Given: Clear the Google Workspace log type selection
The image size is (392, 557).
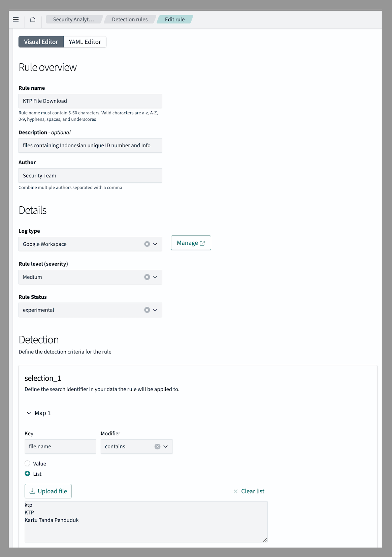Looking at the screenshot, I should tap(147, 244).
